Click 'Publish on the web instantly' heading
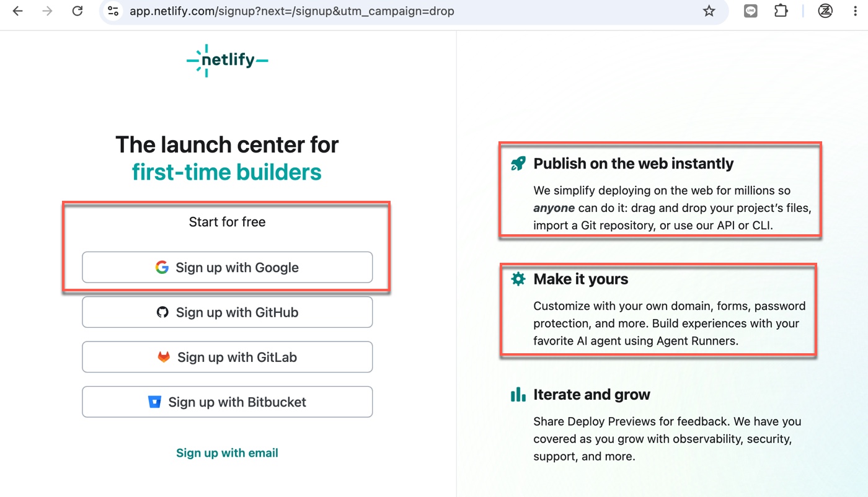868x497 pixels. point(634,164)
